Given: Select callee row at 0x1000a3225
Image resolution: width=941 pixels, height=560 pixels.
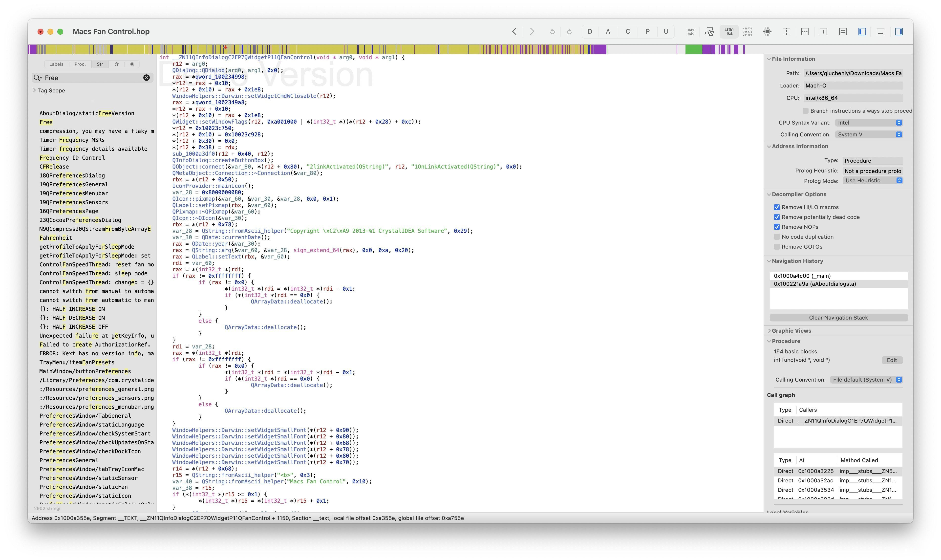Looking at the screenshot, I should click(838, 471).
